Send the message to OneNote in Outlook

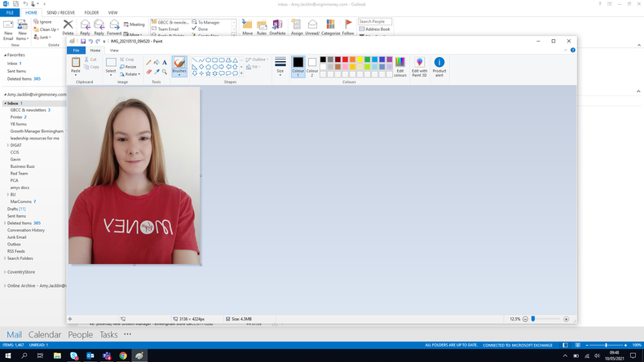(277, 27)
